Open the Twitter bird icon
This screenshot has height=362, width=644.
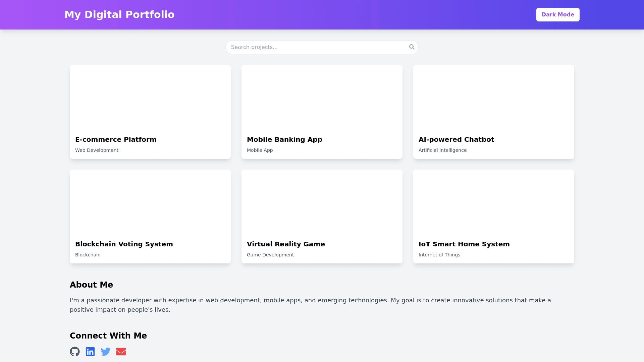pos(106,352)
